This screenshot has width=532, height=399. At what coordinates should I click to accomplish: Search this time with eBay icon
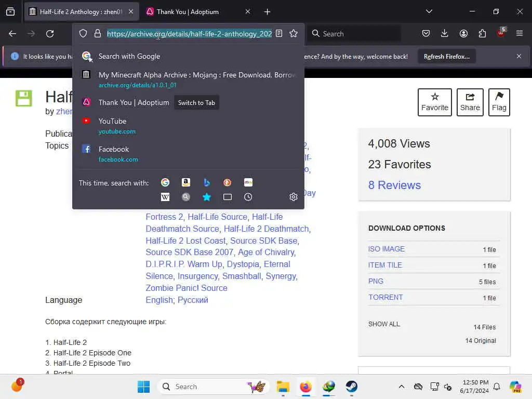coord(248,182)
